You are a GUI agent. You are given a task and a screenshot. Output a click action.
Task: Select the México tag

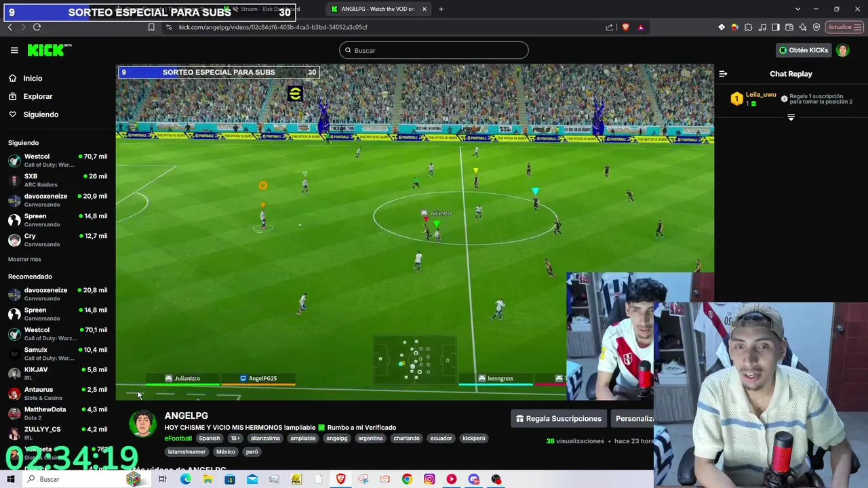point(226,452)
